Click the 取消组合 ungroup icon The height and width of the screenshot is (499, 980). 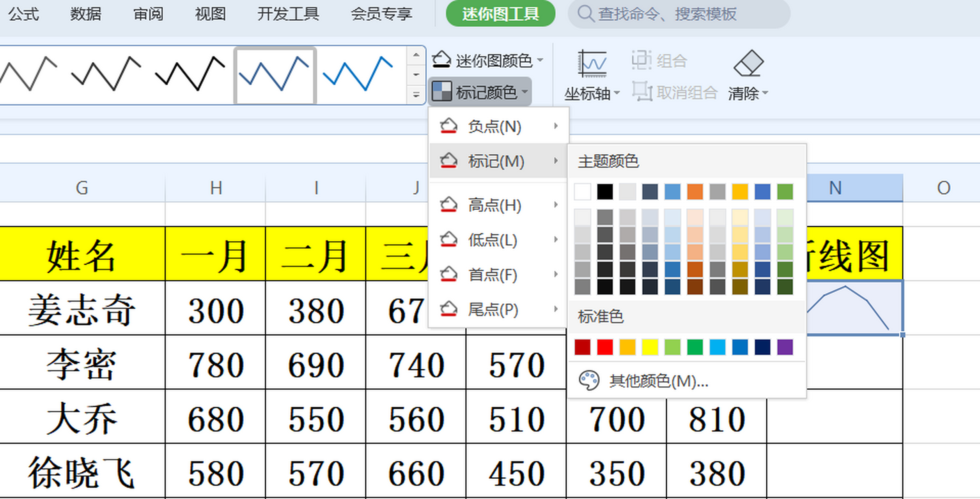(x=642, y=92)
